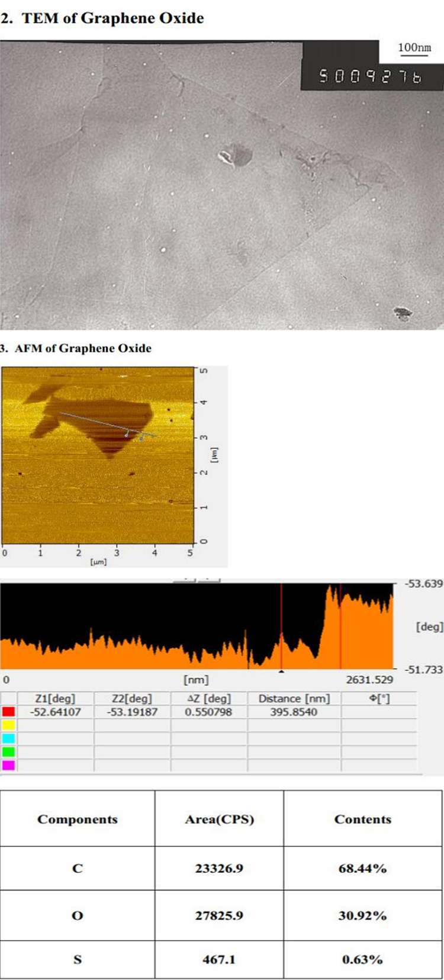Select the AFM topography image of the flake
This screenshot has width=444, height=980.
point(98,454)
